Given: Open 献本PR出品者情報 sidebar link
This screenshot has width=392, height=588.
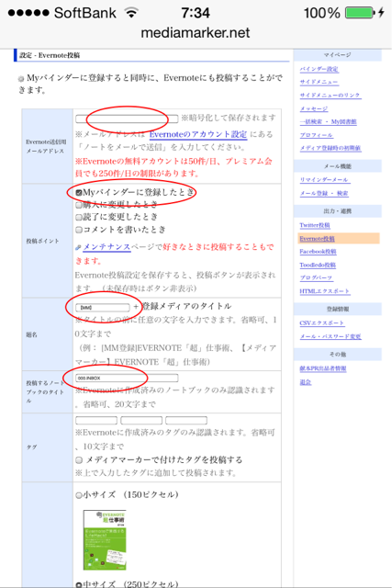Looking at the screenshot, I should point(323,368).
